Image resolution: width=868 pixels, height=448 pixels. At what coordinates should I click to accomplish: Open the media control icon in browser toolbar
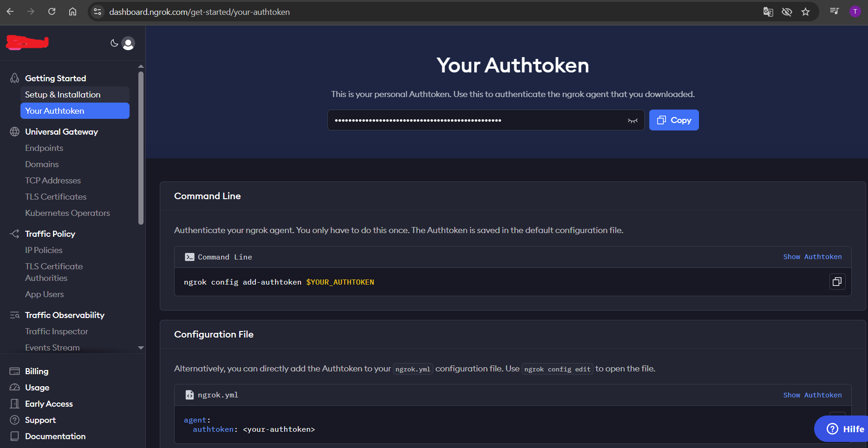(x=834, y=11)
